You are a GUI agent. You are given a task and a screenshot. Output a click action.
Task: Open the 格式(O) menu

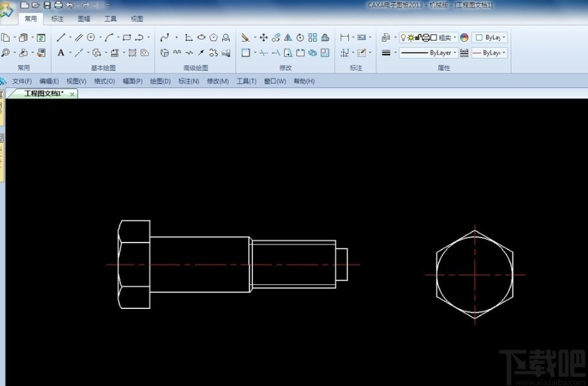(104, 81)
